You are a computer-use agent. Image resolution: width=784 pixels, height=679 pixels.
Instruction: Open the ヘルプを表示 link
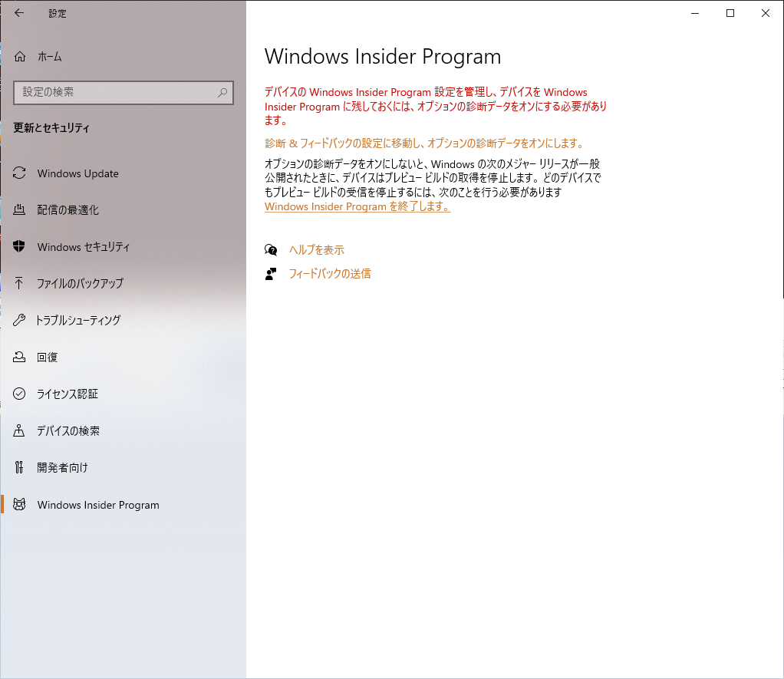[317, 249]
